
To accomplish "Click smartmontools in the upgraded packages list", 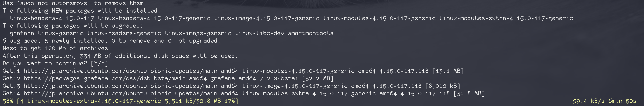I will point(310,33).
